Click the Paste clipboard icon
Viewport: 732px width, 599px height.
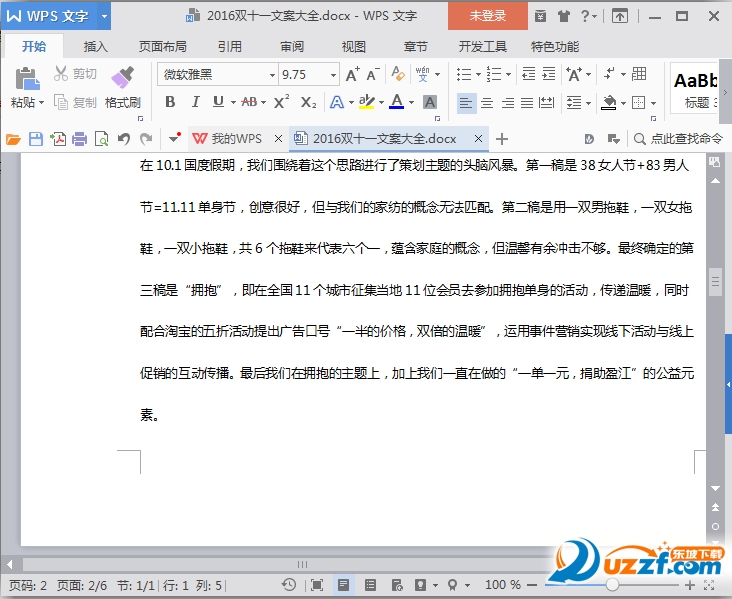pyautogui.click(x=27, y=78)
